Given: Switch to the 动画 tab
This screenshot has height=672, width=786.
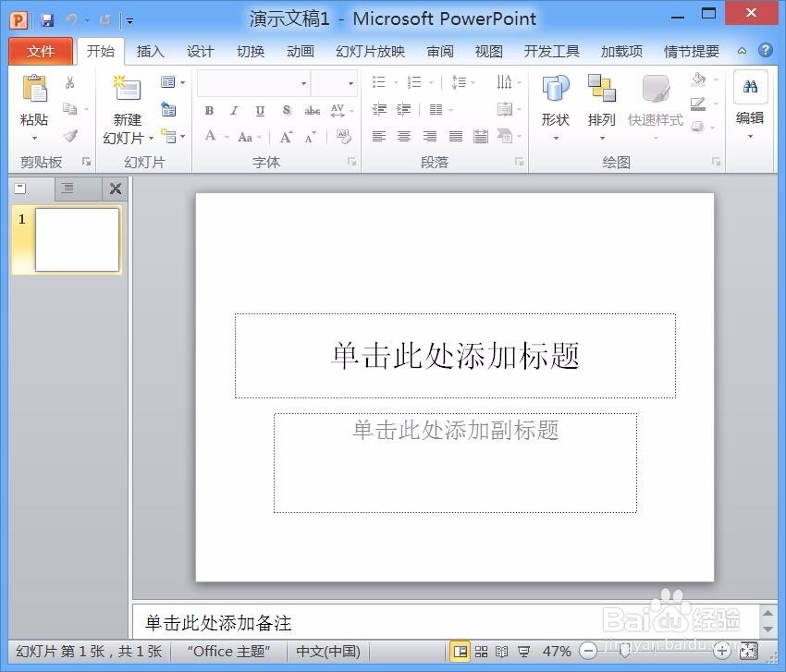Looking at the screenshot, I should click(300, 51).
